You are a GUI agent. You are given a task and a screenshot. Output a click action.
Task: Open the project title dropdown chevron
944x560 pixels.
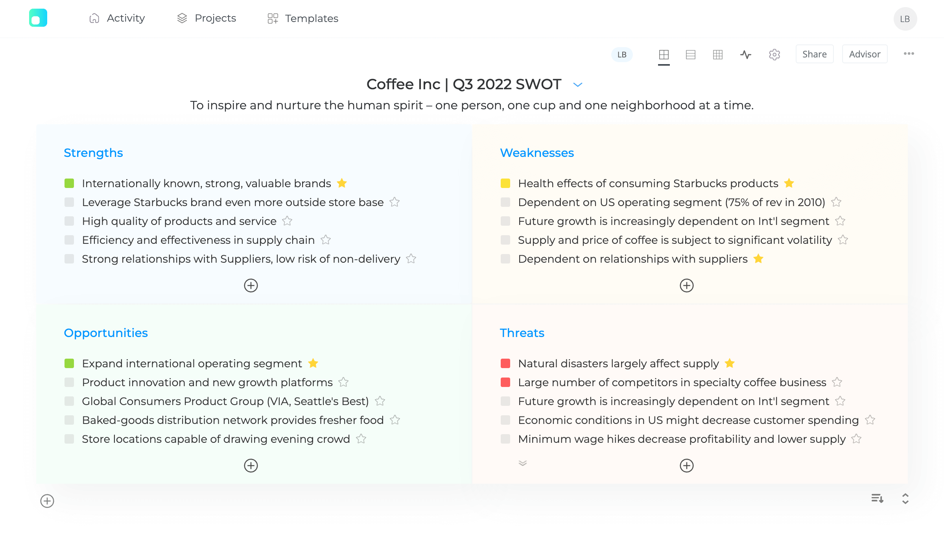[578, 85]
